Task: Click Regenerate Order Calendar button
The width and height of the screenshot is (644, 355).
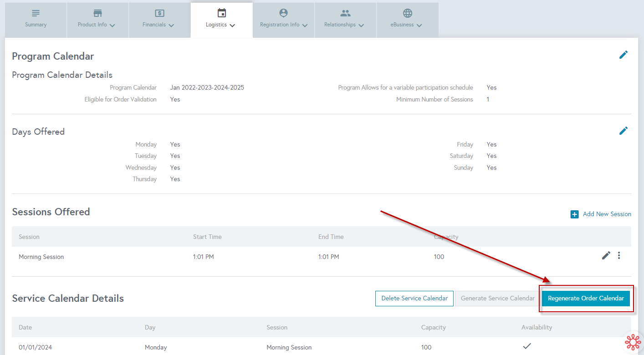Action: 586,299
